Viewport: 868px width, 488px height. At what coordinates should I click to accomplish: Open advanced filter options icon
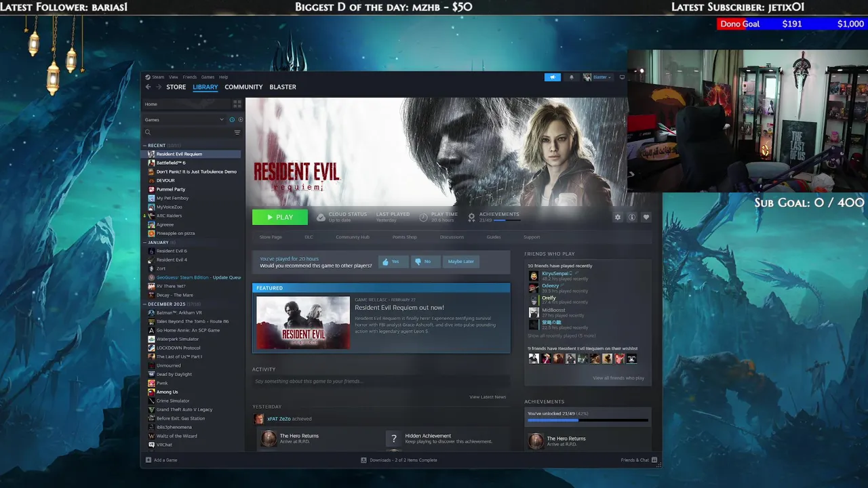click(237, 132)
